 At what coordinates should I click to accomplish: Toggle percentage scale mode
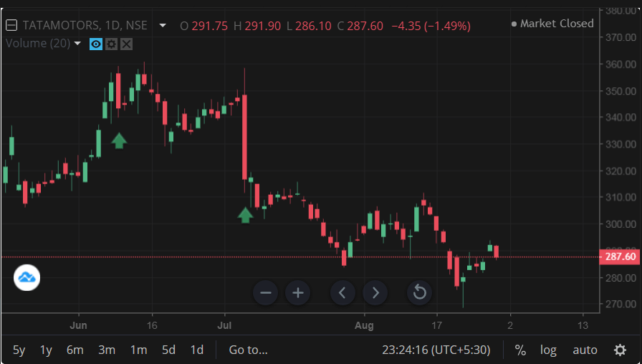coord(520,350)
